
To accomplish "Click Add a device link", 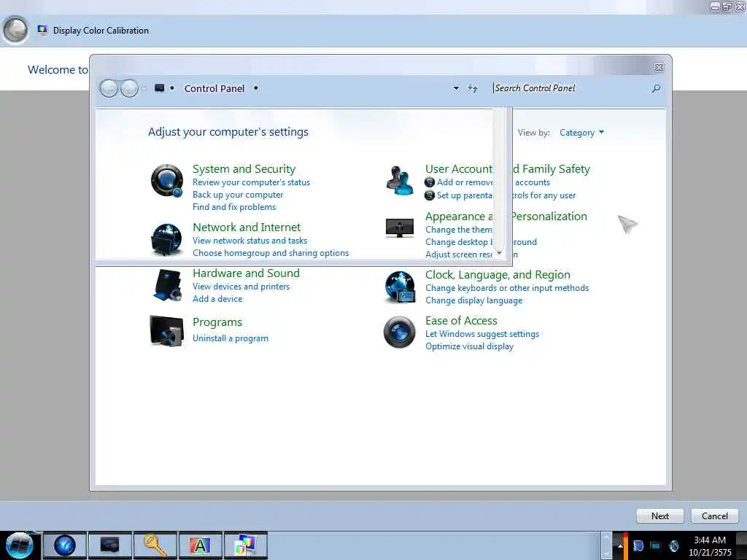I will coord(217,298).
